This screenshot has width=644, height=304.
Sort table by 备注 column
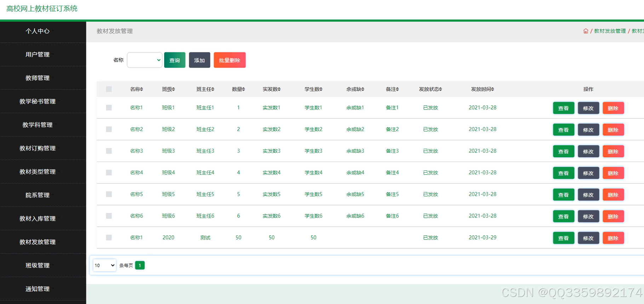pyautogui.click(x=392, y=89)
